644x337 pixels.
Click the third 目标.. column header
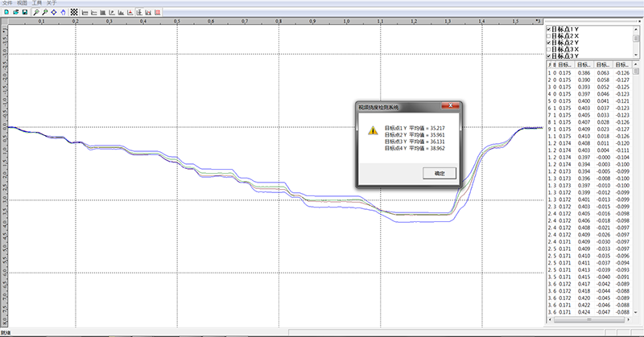click(603, 65)
